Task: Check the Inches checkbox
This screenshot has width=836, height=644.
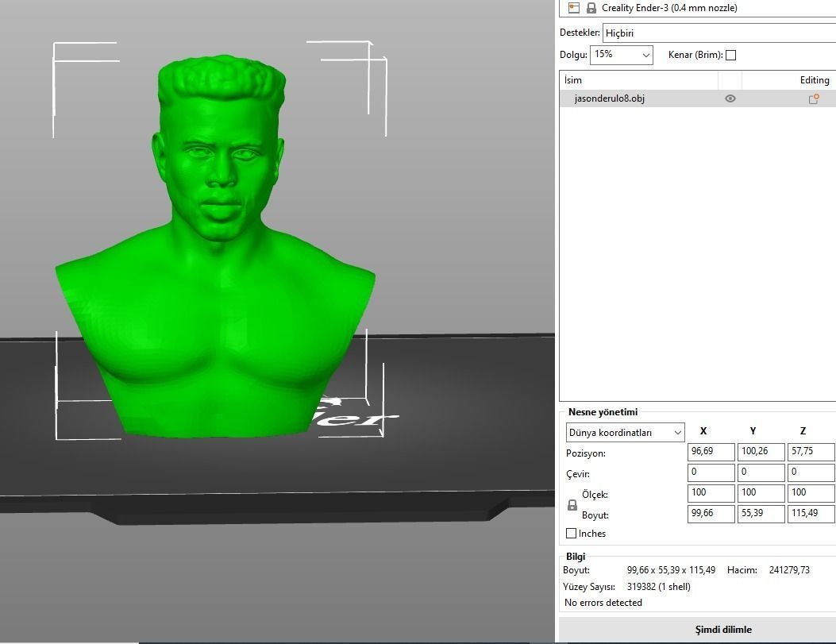Action: (571, 533)
